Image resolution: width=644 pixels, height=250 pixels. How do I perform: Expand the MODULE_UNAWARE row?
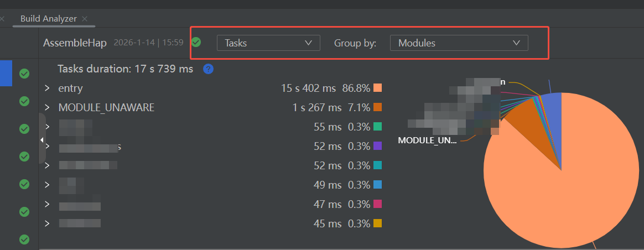[x=48, y=107]
